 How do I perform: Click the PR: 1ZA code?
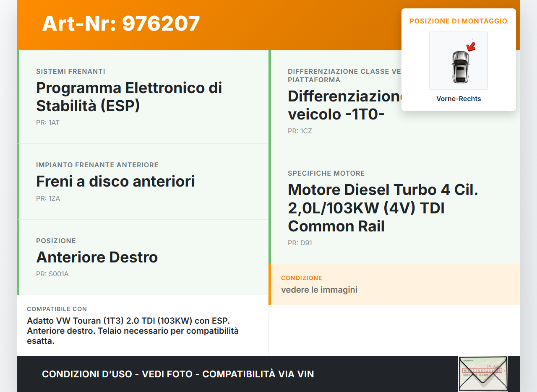coord(48,199)
